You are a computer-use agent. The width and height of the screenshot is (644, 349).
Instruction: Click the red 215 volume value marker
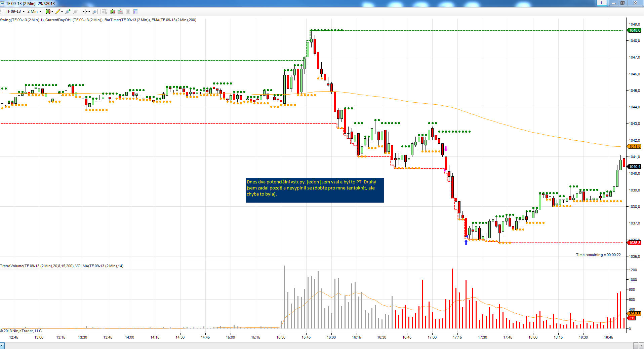point(632,318)
